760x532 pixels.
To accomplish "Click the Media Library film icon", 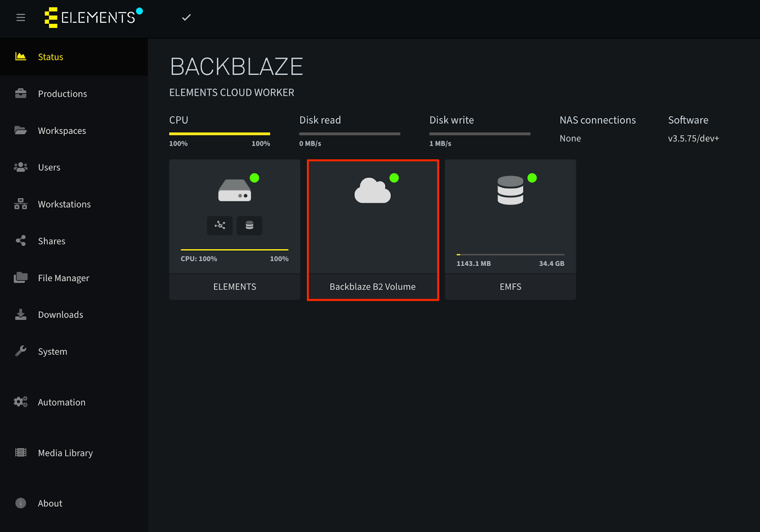I will coord(20,453).
